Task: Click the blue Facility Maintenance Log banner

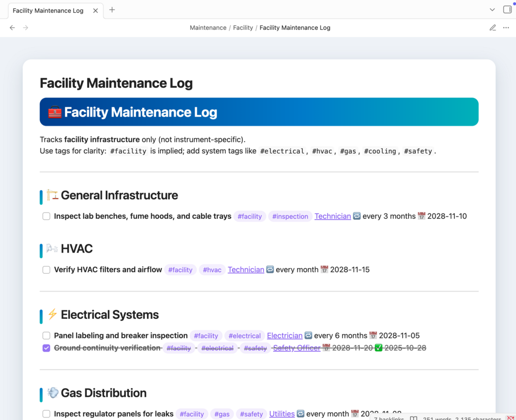Action: 259,112
